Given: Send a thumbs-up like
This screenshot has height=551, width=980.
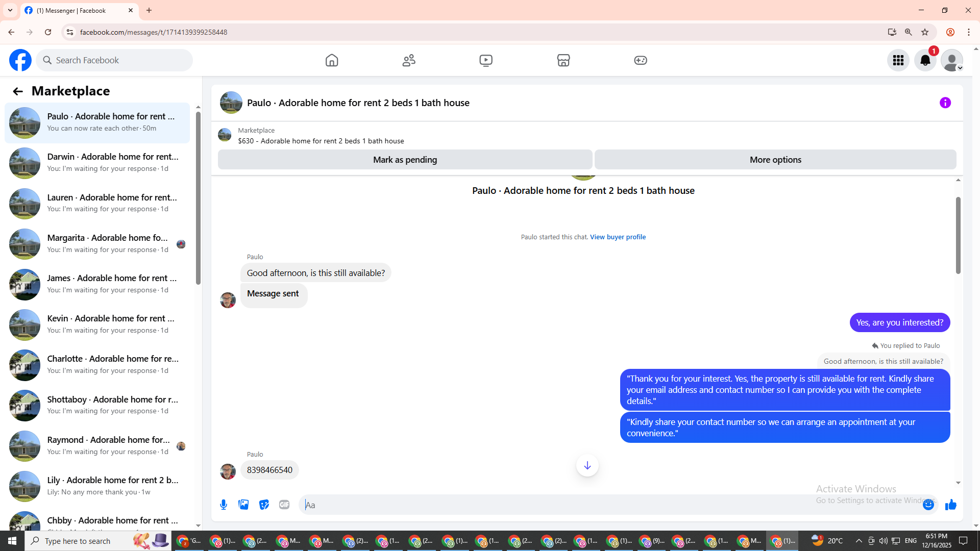Looking at the screenshot, I should coord(950,505).
